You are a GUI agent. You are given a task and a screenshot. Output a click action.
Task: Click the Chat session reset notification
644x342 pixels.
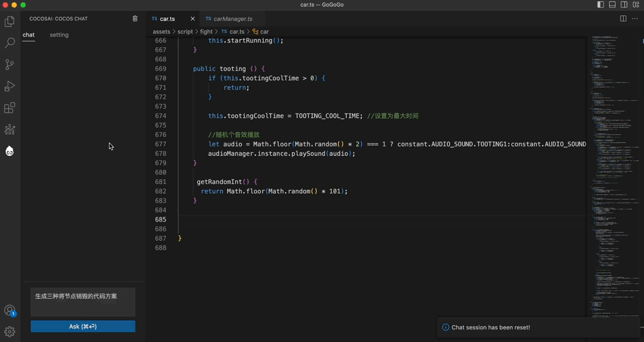pos(539,327)
